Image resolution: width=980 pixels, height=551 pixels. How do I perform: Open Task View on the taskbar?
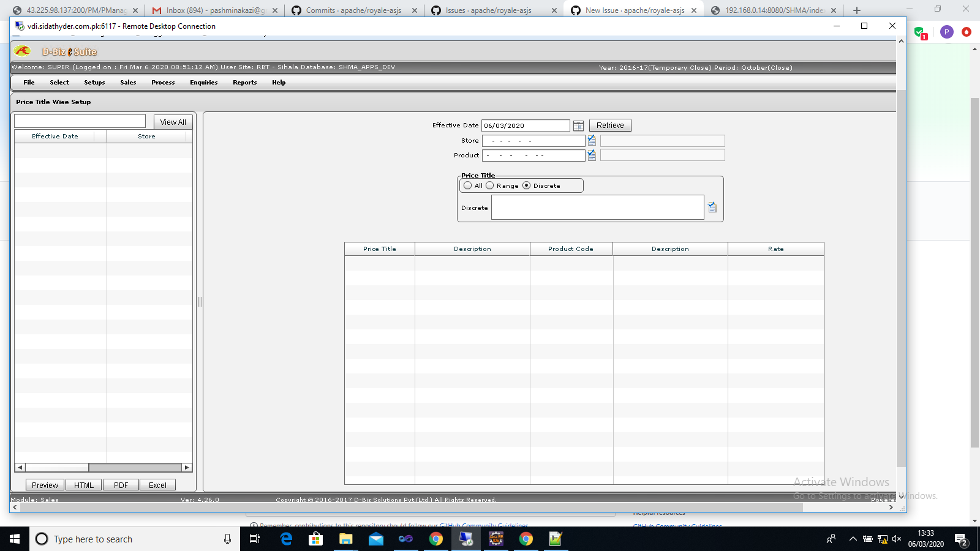coord(255,539)
